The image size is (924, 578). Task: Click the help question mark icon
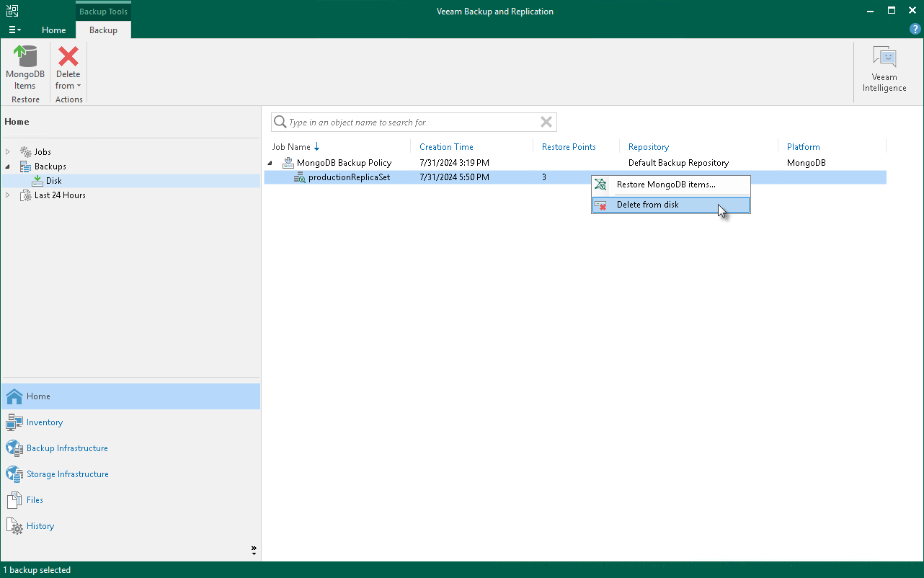tap(915, 30)
